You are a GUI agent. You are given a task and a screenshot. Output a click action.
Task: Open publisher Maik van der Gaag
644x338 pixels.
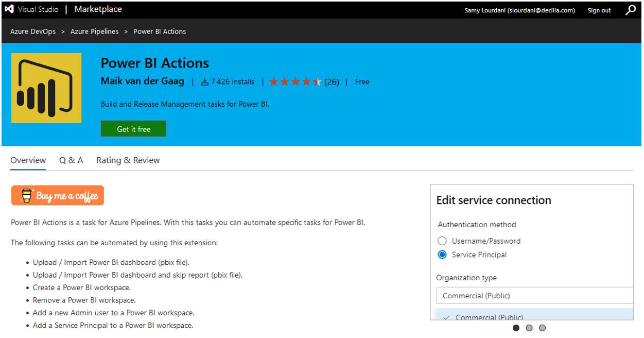tap(143, 81)
